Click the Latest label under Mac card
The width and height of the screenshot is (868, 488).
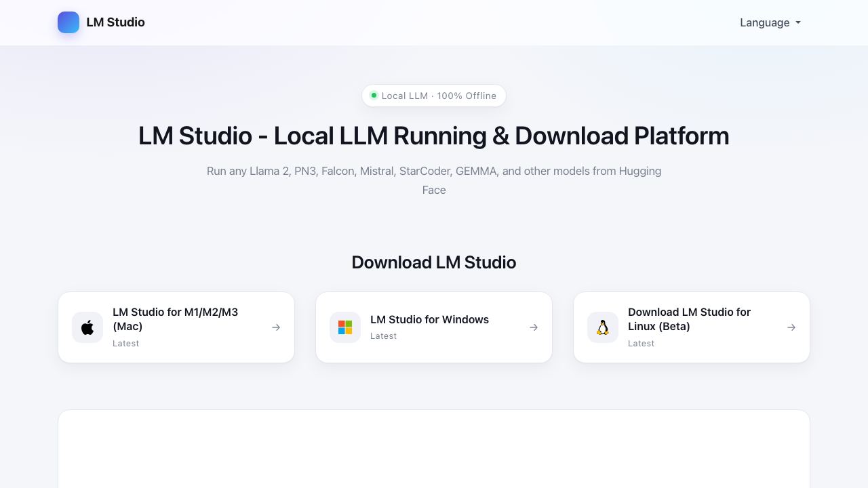point(125,344)
